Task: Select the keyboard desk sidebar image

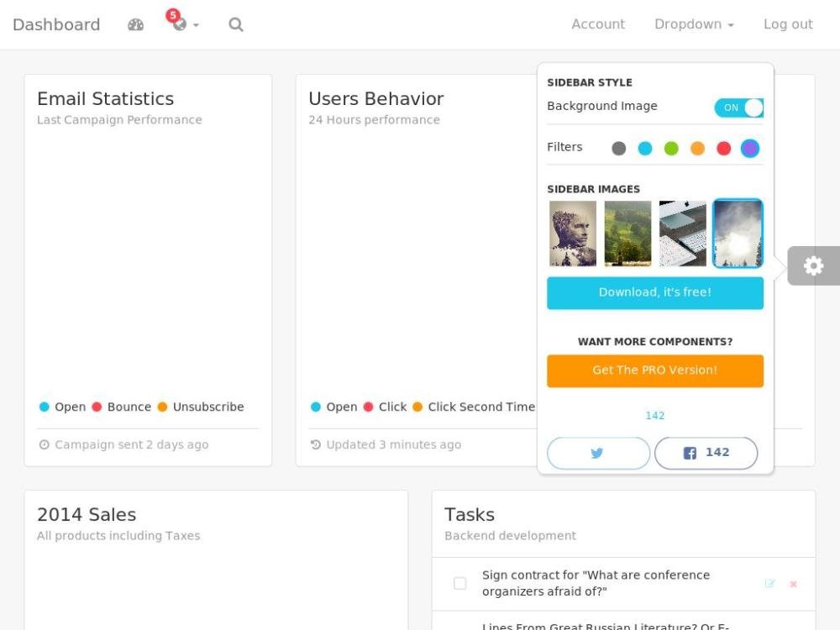Action: tap(683, 234)
